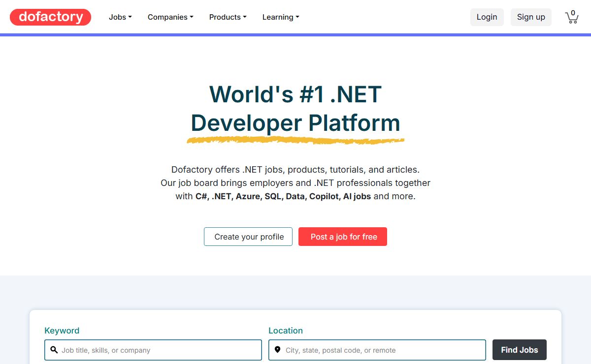The image size is (591, 364).
Task: Click the magnifier icon in Keyword field
Action: pyautogui.click(x=54, y=350)
